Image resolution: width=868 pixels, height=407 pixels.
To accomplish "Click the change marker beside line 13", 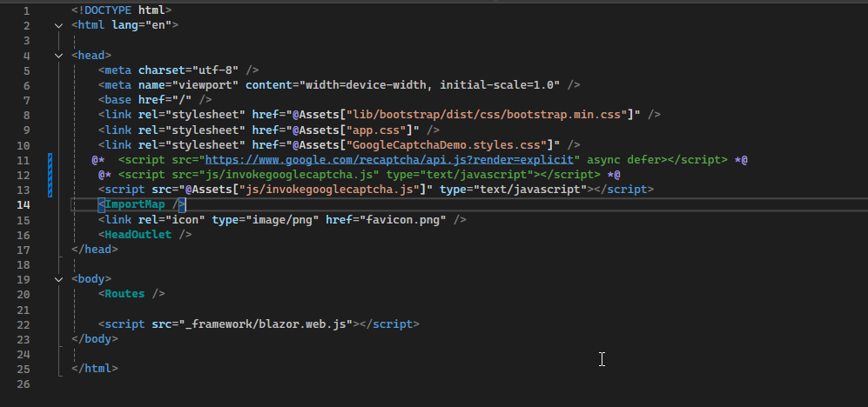I will pos(50,190).
